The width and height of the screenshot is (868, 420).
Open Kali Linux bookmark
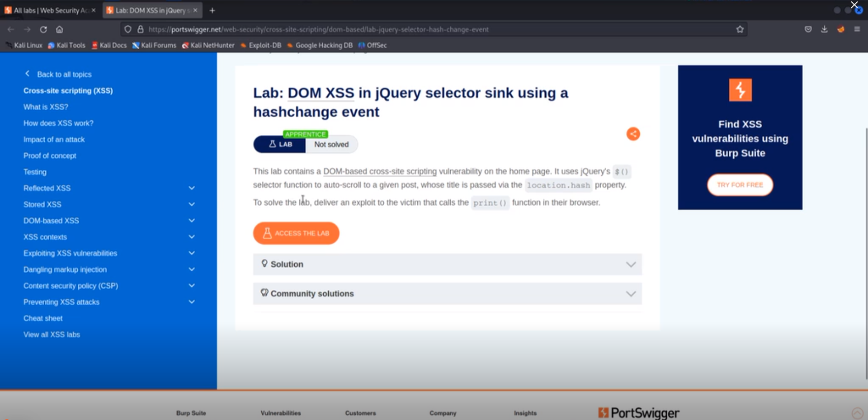click(24, 45)
